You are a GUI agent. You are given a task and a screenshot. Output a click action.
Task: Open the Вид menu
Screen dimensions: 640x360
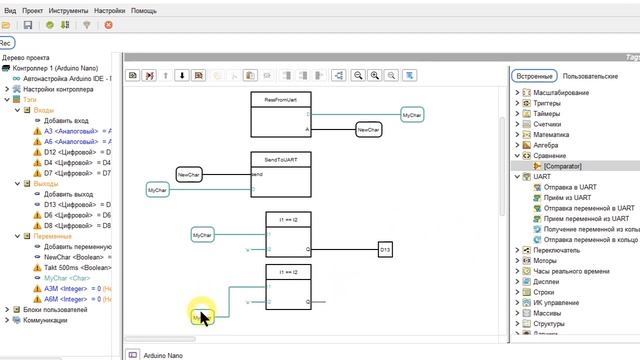(x=10, y=11)
